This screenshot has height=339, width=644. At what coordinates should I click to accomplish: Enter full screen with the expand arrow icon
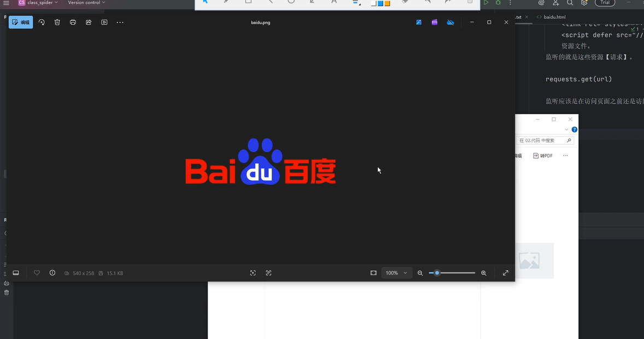[506, 273]
